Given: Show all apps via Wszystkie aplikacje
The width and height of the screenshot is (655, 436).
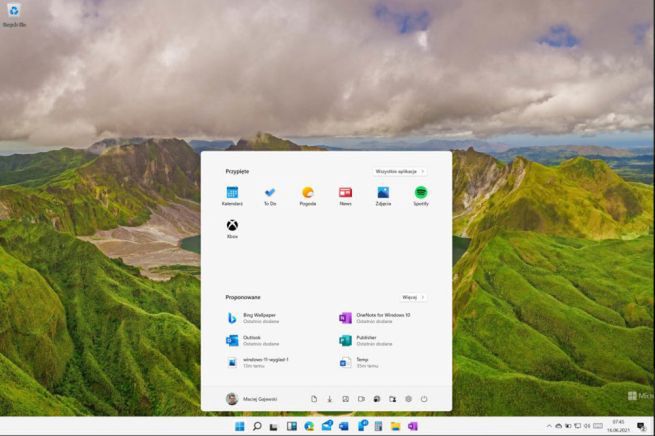Looking at the screenshot, I should coord(400,171).
